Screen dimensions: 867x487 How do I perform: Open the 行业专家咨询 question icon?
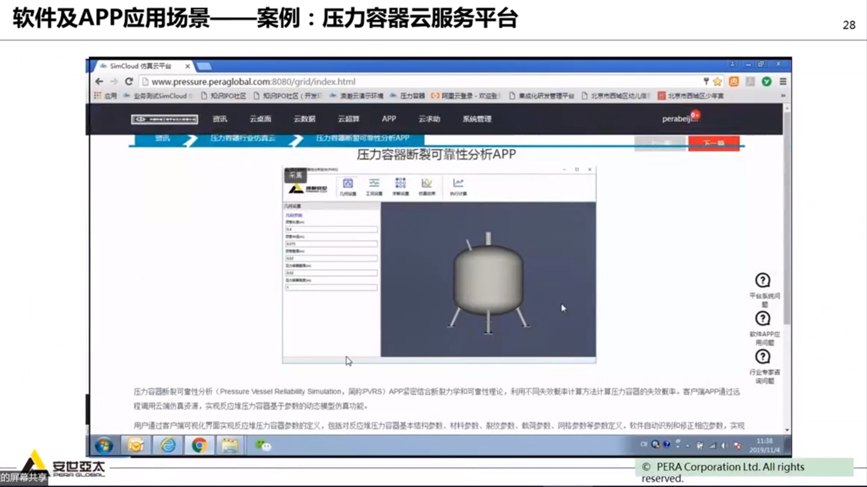click(762, 357)
